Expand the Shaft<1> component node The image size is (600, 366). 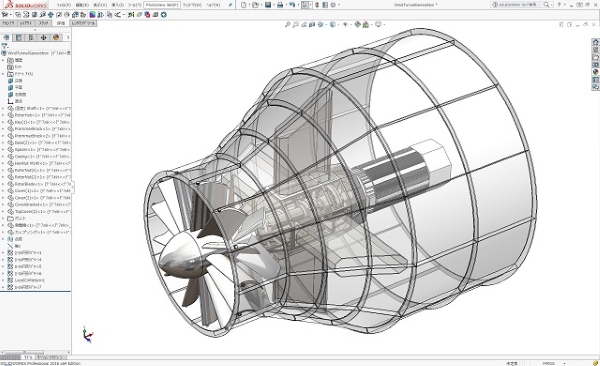pyautogui.click(x=3, y=108)
